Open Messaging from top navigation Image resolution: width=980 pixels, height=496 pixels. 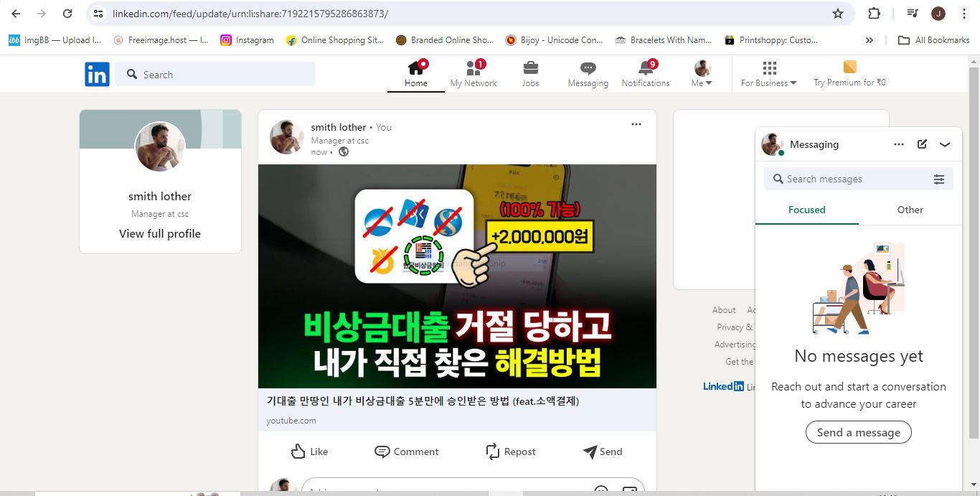point(588,74)
